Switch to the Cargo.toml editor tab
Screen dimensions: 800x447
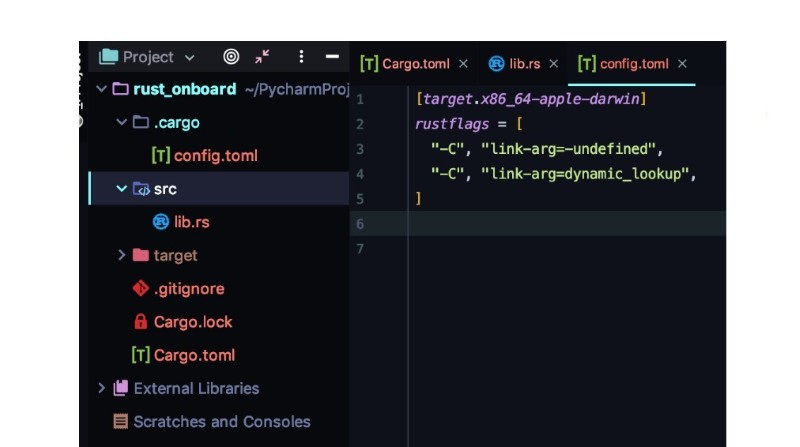416,64
